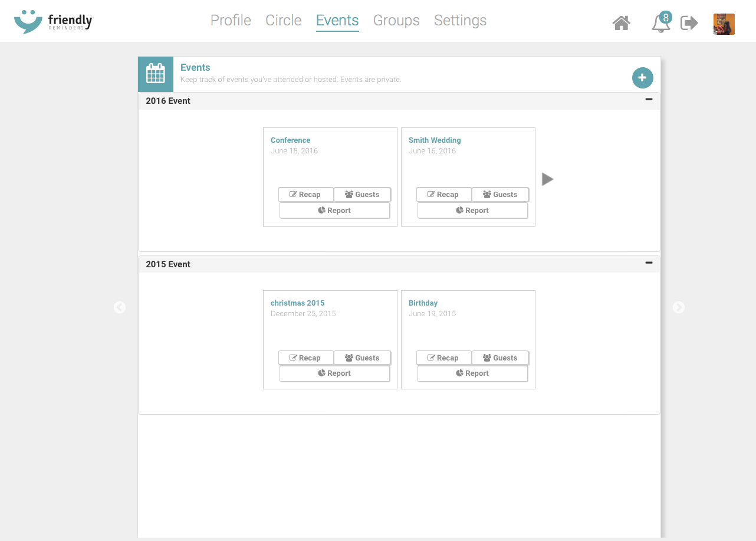
Task: View Guests for Birthday event
Action: [500, 358]
